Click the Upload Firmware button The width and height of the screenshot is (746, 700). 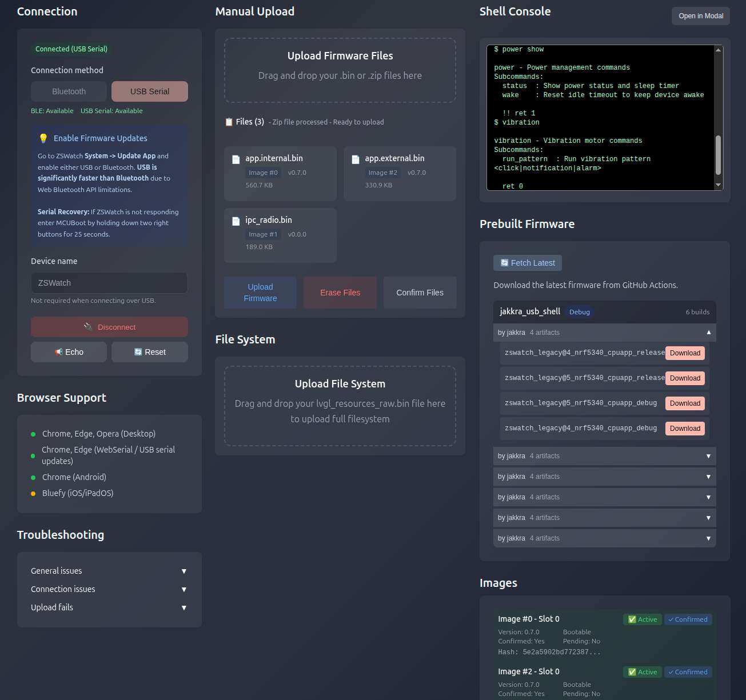coord(260,293)
